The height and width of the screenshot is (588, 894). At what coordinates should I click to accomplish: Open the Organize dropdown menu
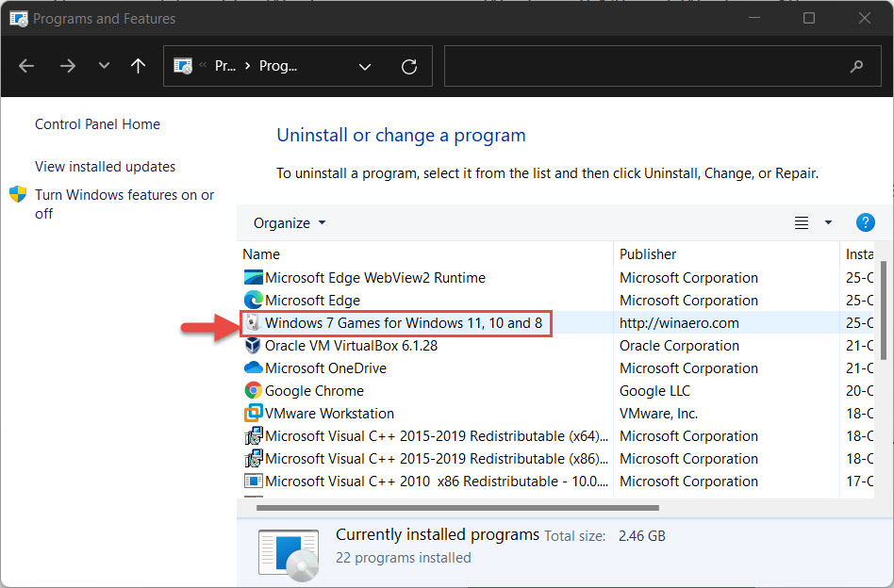[x=290, y=222]
